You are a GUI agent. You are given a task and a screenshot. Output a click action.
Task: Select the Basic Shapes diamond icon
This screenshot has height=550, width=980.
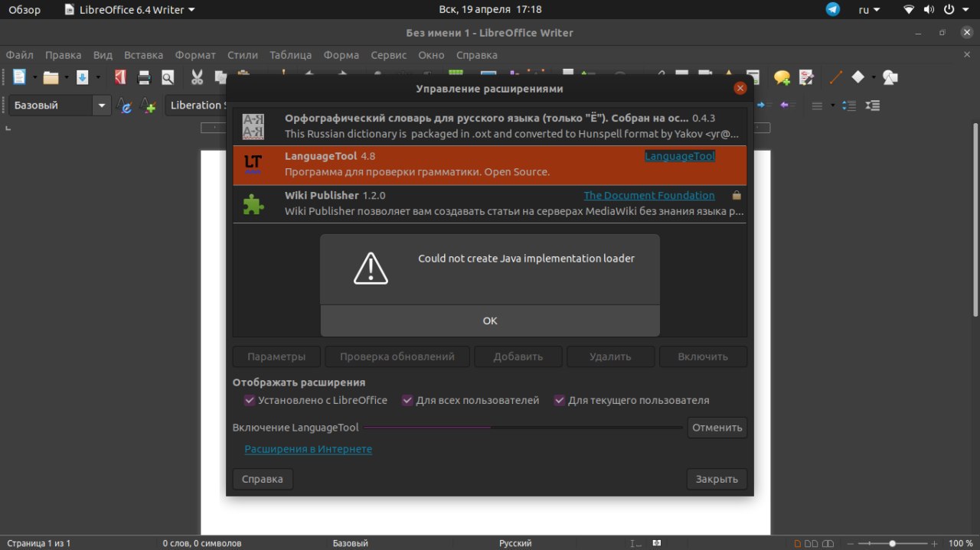click(x=858, y=77)
